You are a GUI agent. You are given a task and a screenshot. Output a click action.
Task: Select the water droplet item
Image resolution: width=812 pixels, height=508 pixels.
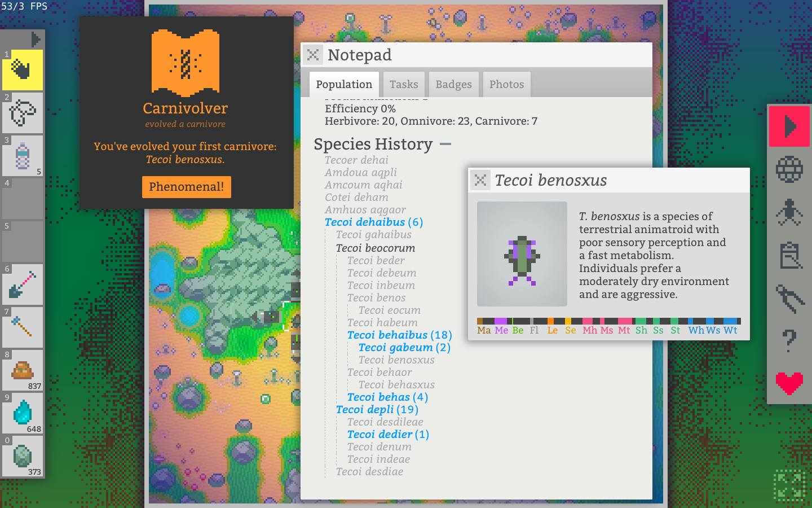point(23,413)
